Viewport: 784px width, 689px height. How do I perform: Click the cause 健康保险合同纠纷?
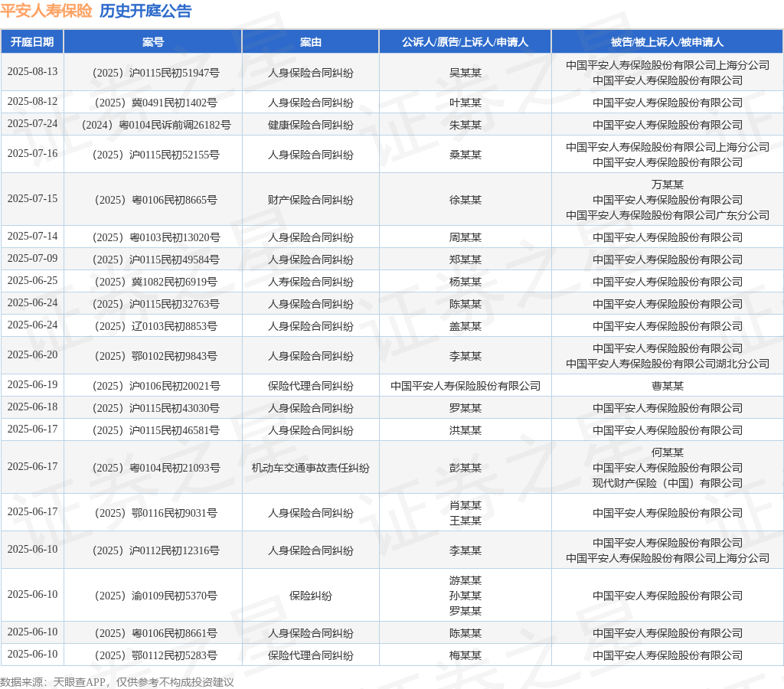point(311,125)
